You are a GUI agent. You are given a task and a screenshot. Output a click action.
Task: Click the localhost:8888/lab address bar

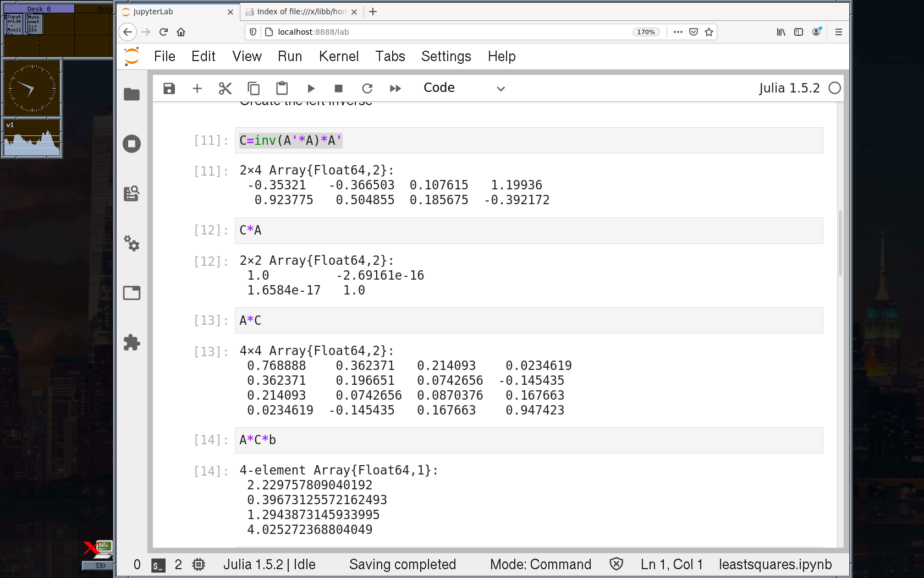[440, 32]
